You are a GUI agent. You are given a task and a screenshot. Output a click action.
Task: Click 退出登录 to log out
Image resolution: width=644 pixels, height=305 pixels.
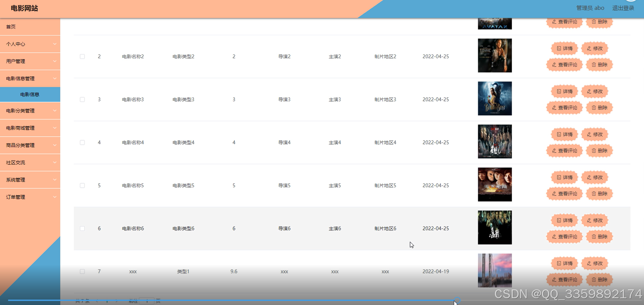(624, 8)
